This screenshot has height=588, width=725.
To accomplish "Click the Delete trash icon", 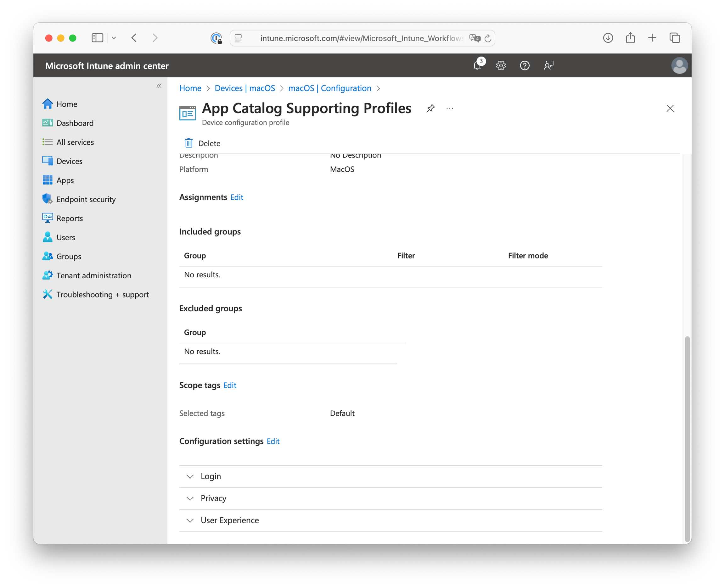I will 189,143.
